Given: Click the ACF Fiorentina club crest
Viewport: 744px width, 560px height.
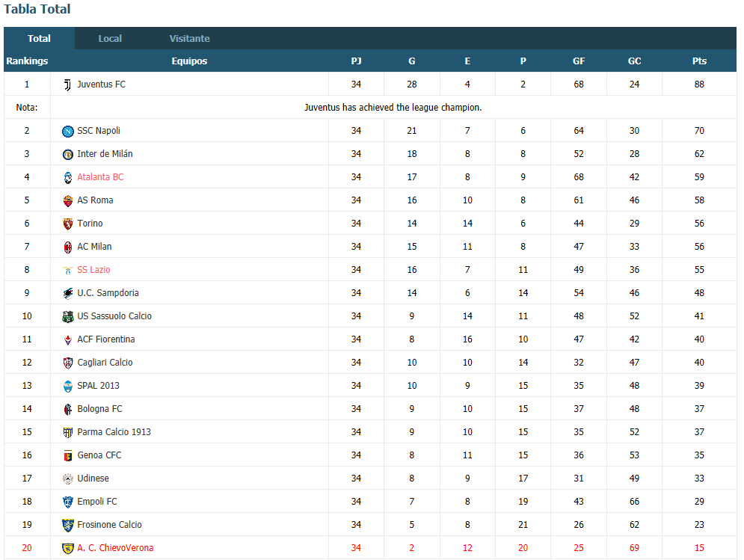Looking at the screenshot, I should tap(68, 339).
